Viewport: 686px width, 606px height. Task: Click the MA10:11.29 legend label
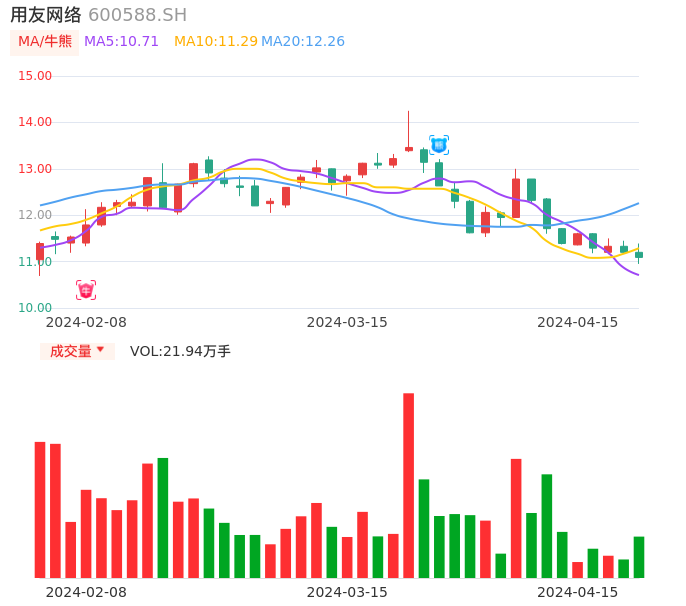216,42
